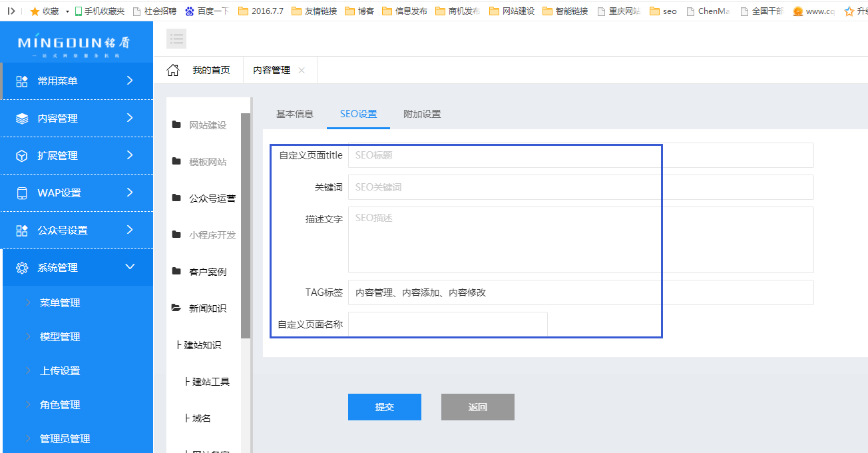The image size is (868, 453).
Task: Select 客户案例 in the category tree
Action: (208, 272)
